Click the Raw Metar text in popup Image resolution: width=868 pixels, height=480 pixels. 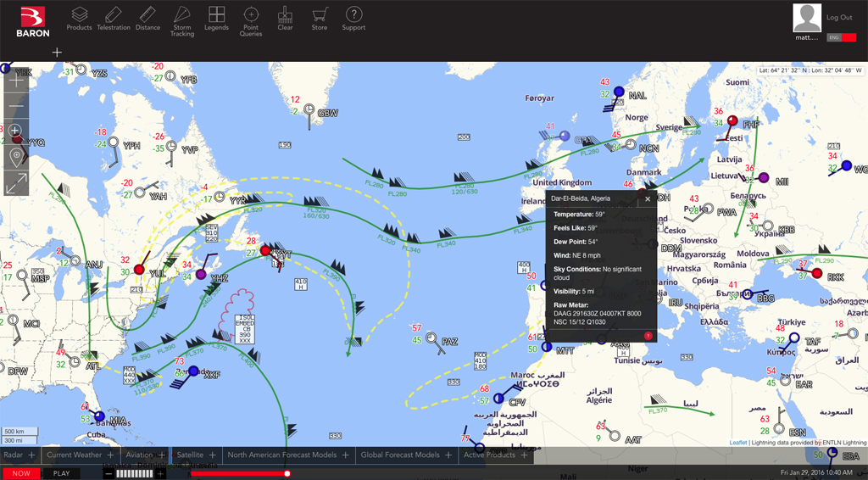(598, 313)
